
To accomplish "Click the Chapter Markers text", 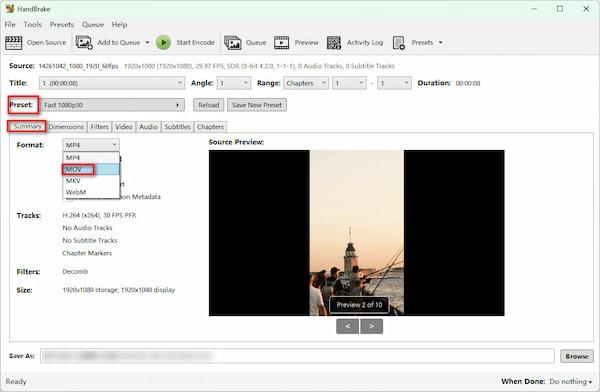I will click(87, 253).
